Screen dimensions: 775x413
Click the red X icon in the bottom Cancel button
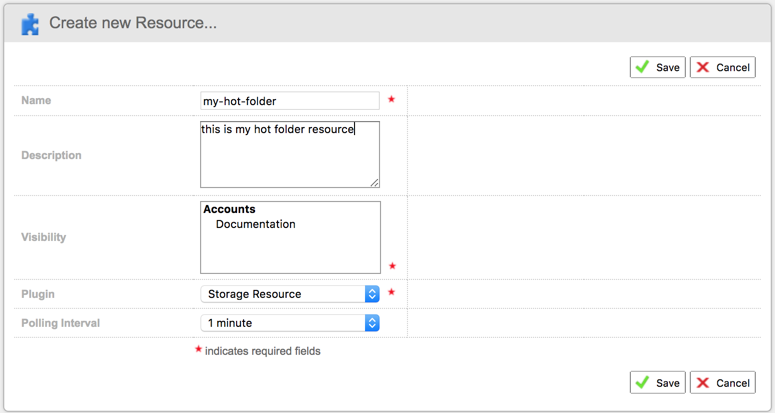(702, 383)
